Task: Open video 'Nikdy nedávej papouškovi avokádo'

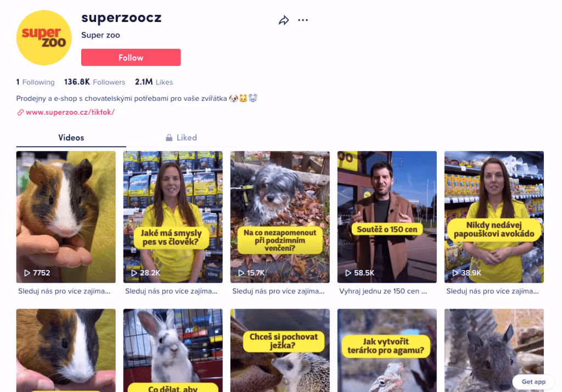Action: pos(494,217)
